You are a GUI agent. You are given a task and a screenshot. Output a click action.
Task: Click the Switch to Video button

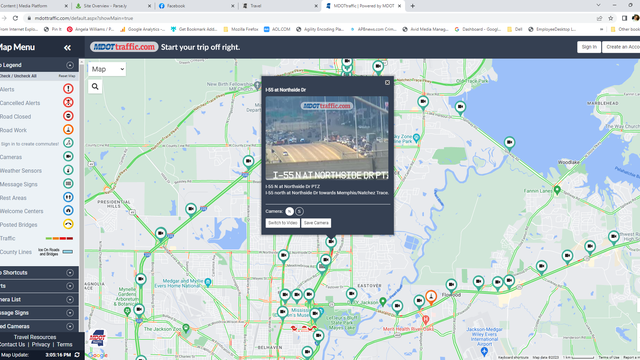pos(282,223)
